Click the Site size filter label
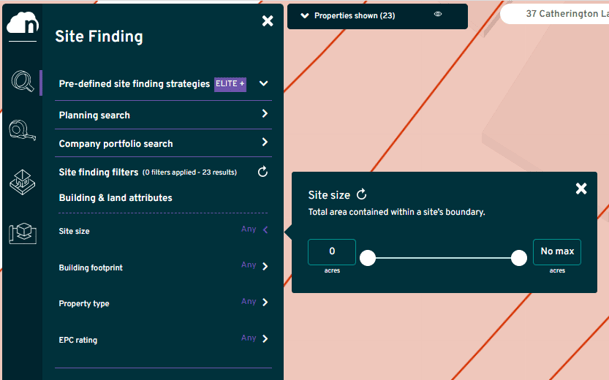 74,231
